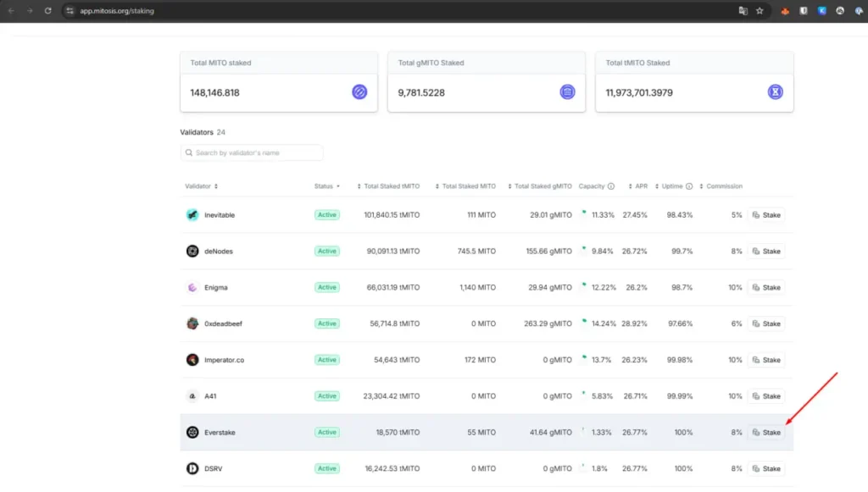Click the DSRV validator logo
This screenshot has width=868, height=492.
[192, 468]
